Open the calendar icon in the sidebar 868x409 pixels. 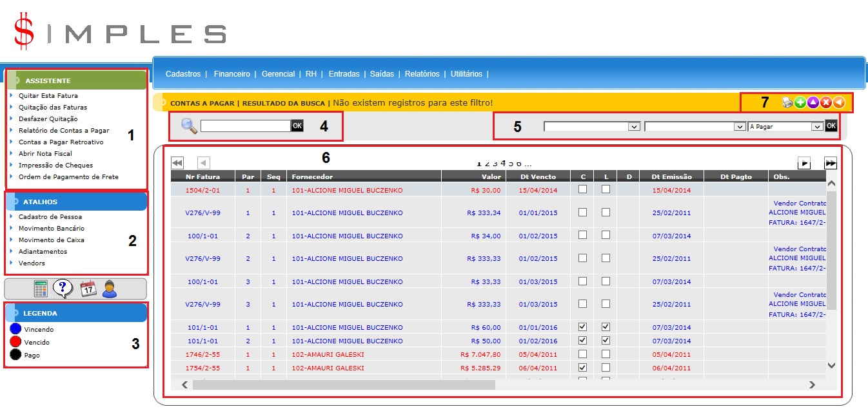pyautogui.click(x=88, y=289)
